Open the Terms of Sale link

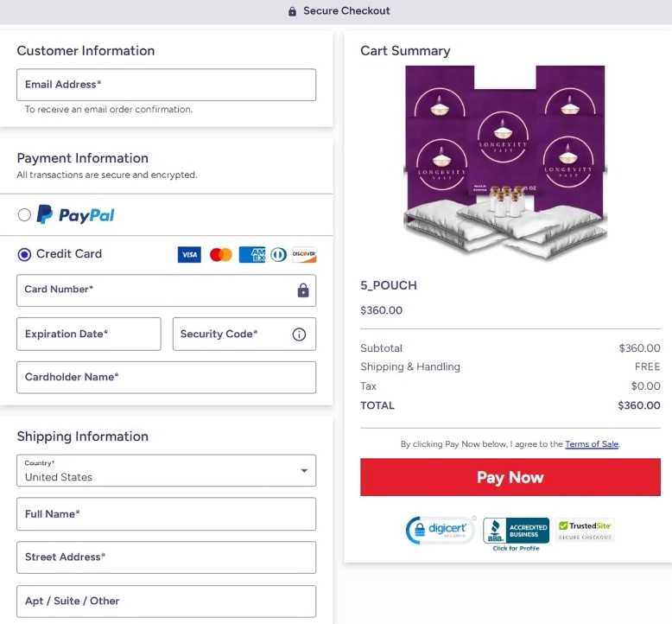(x=592, y=444)
